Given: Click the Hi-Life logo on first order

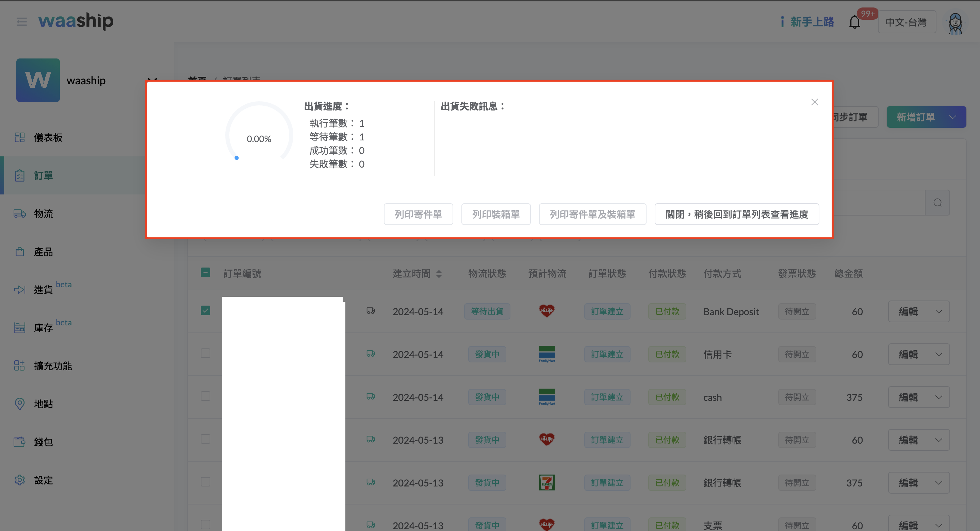Looking at the screenshot, I should (547, 311).
